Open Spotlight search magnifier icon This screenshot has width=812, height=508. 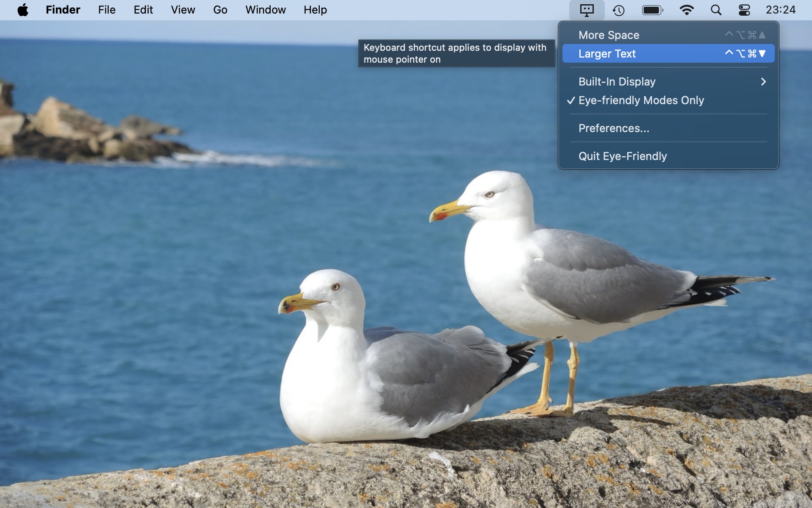716,10
